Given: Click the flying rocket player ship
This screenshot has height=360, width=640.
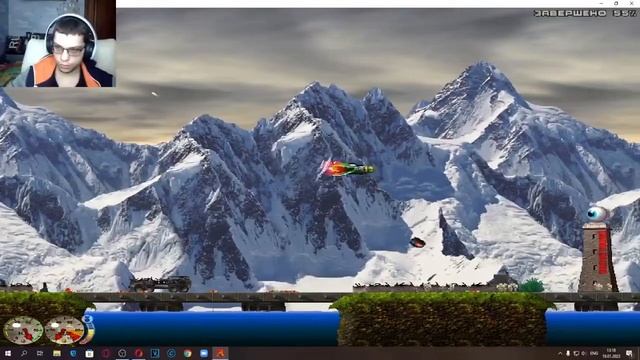Looking at the screenshot, I should point(348,168).
